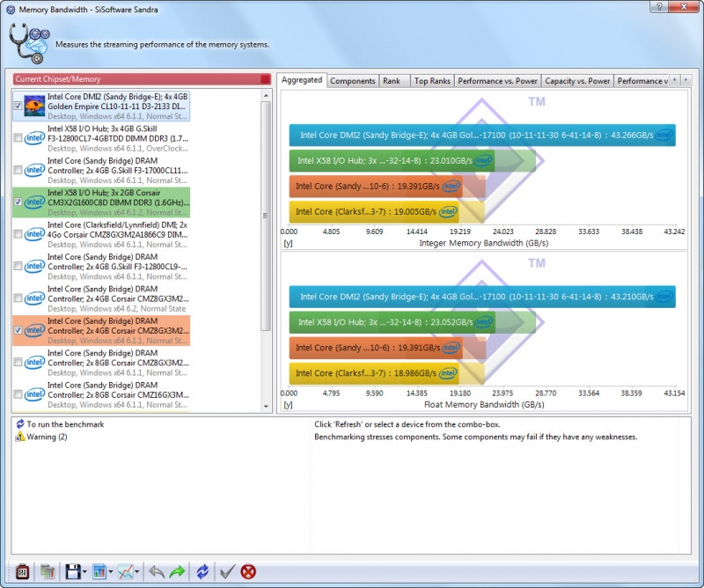Click the Intel logo of Clarksfield/Lynnfield entry

pyautogui.click(x=34, y=234)
